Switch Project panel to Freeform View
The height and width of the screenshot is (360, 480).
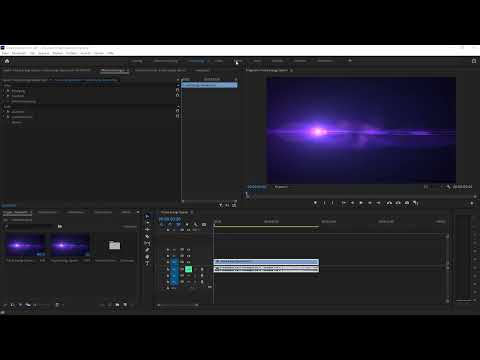point(28,305)
